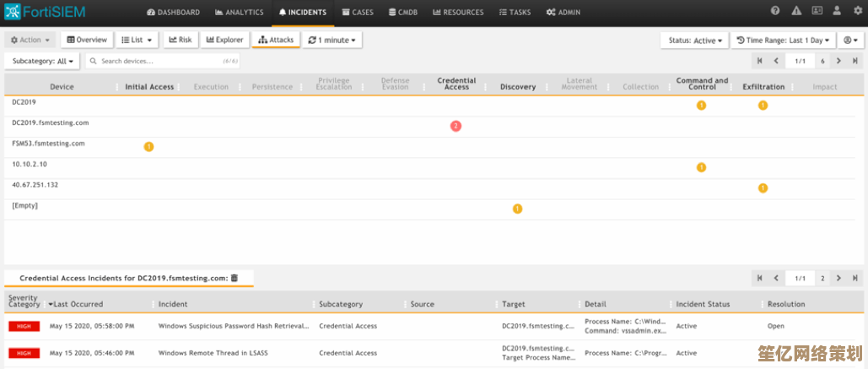Click Exfiltration badge for 40.67.251.132
This screenshot has width=868, height=369.
click(763, 188)
